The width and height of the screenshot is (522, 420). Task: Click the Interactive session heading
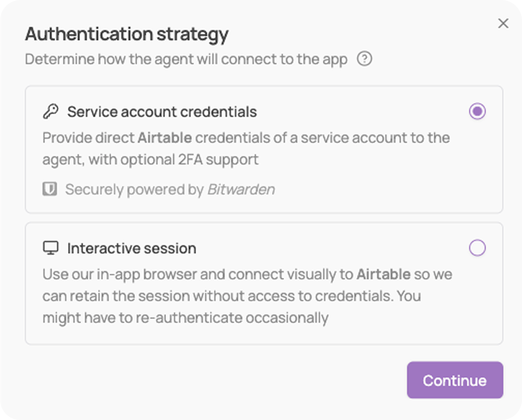point(132,248)
